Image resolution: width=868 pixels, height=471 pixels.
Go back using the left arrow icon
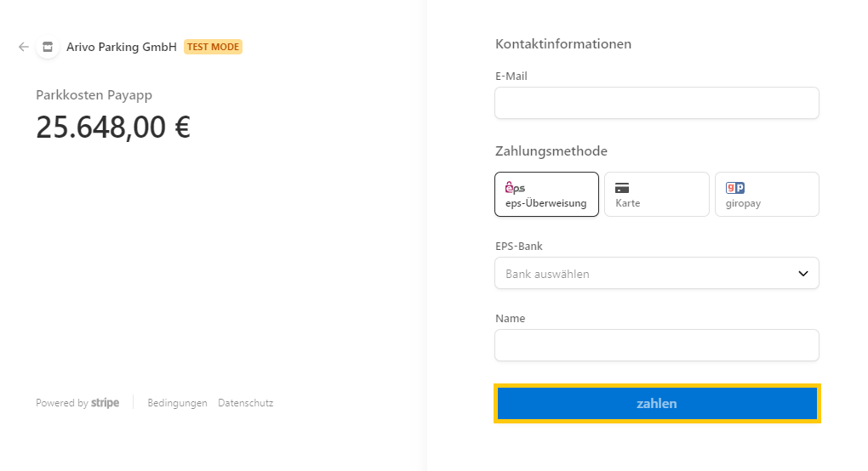(x=23, y=47)
